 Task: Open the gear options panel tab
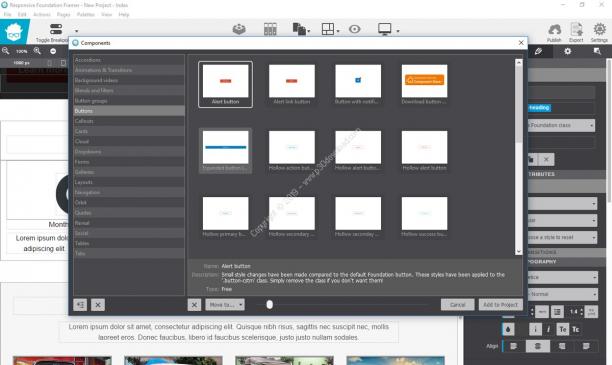point(568,51)
